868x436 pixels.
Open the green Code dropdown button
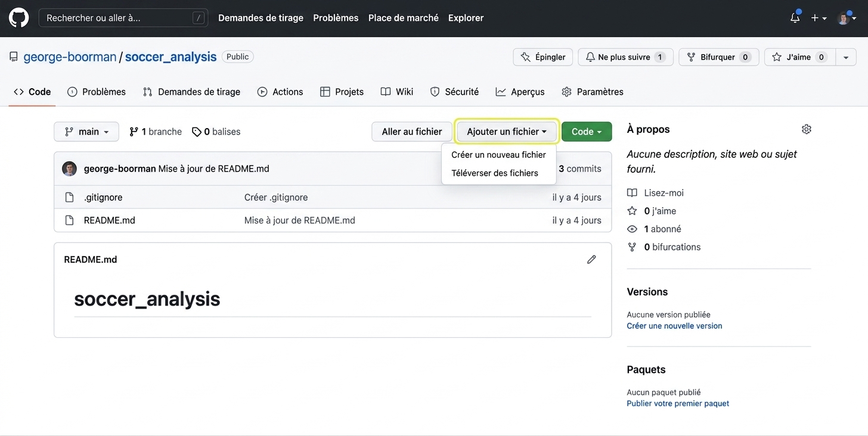click(587, 132)
